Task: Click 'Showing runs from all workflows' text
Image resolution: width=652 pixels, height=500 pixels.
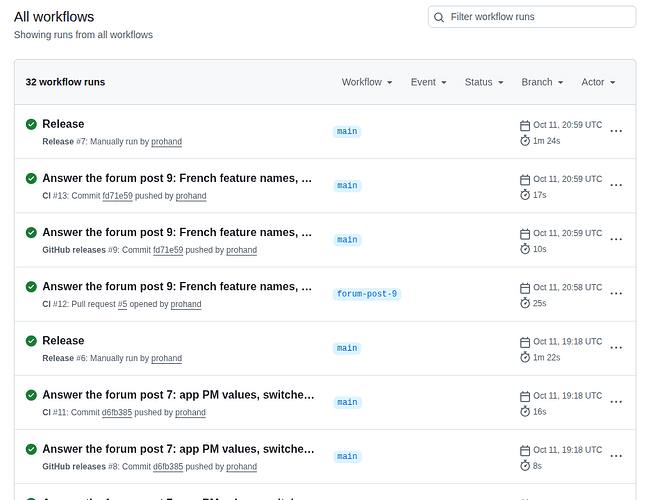Action: [84, 35]
